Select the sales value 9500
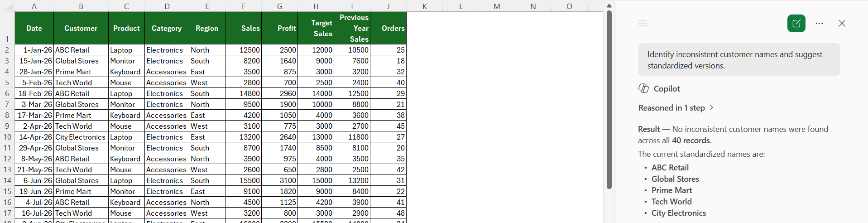 244,104
